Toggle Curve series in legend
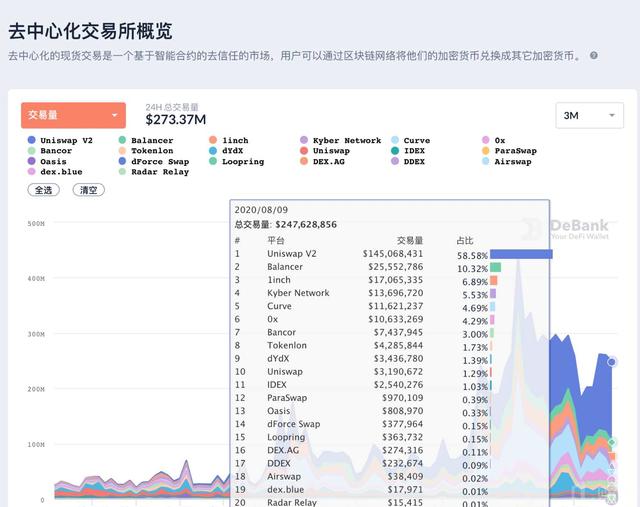 (411, 140)
